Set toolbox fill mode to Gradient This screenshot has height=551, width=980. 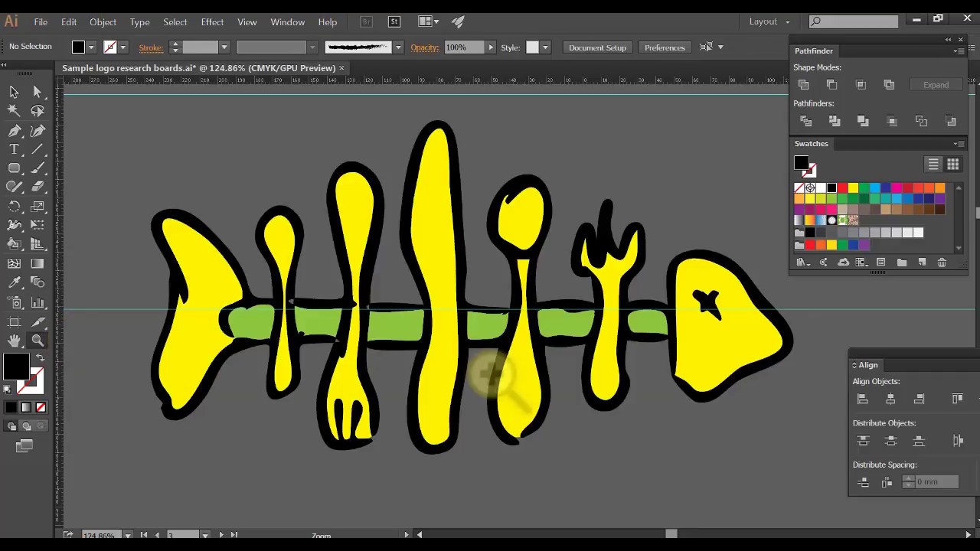point(25,408)
